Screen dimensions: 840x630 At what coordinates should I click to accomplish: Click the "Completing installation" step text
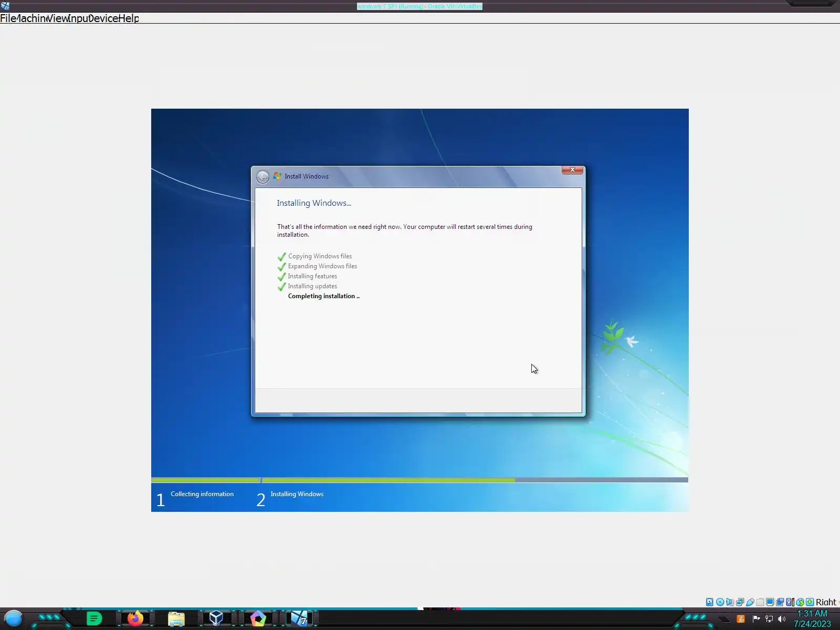(323, 296)
